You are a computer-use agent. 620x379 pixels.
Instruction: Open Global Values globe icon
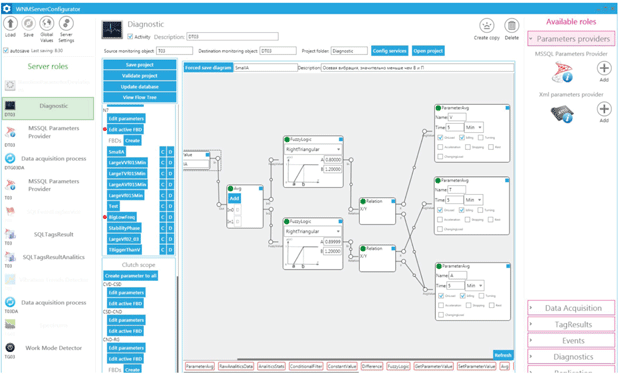pos(47,23)
